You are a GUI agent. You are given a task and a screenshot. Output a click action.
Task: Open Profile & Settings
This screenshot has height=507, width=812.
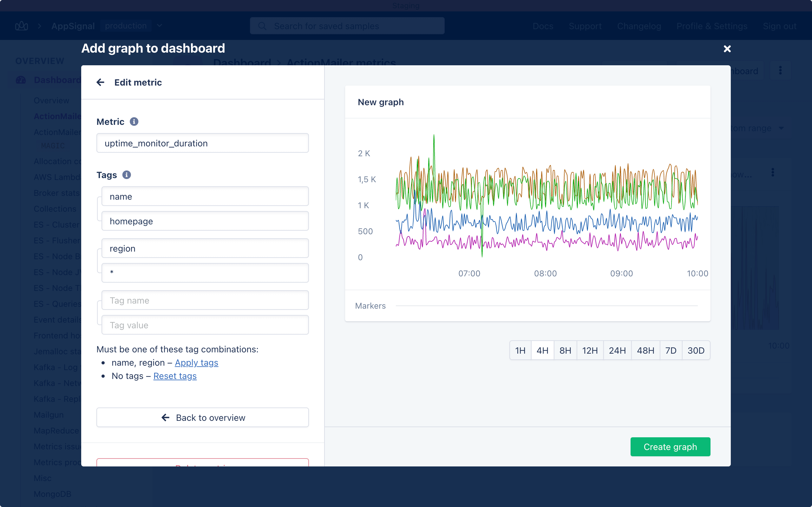(712, 26)
